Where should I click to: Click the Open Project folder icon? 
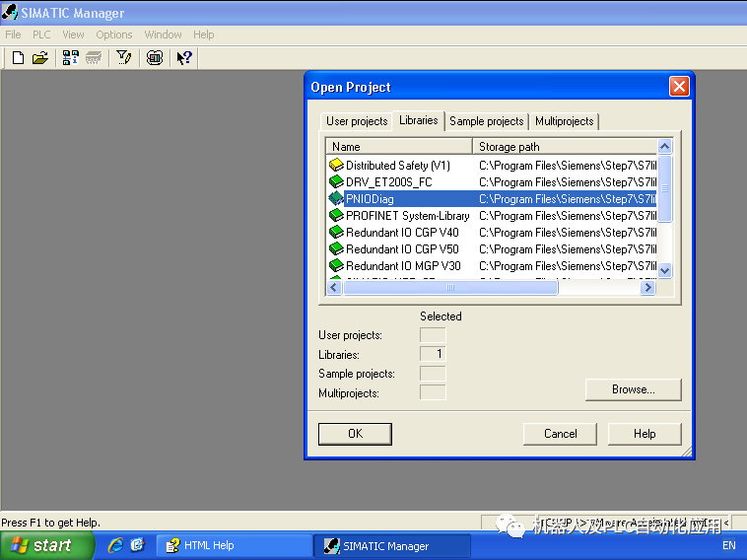40,58
